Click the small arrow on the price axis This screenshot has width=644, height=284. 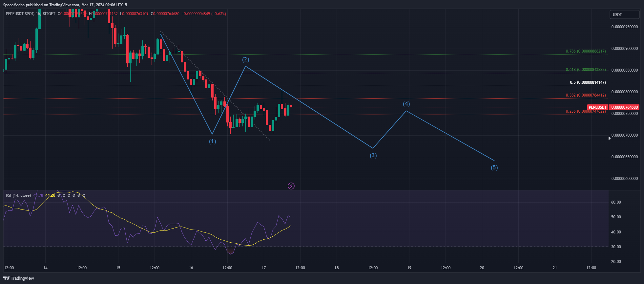(610, 138)
